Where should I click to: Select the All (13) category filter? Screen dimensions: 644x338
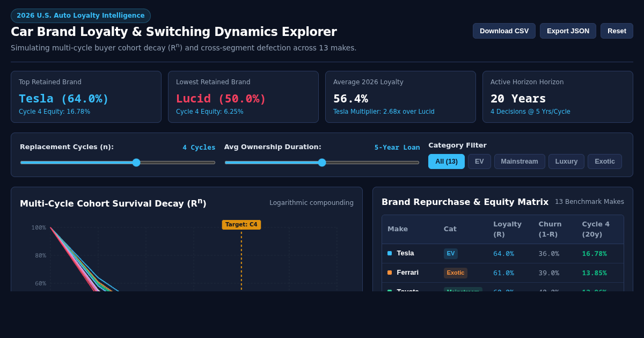[447, 161]
